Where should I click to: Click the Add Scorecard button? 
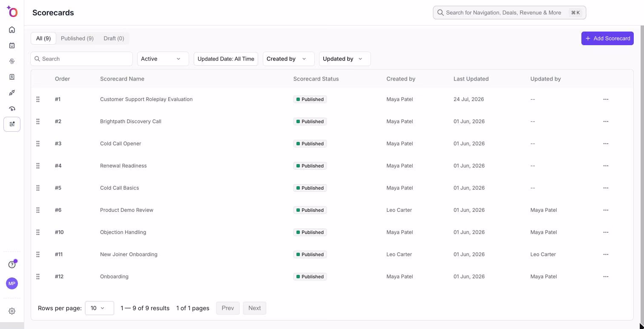click(x=607, y=38)
